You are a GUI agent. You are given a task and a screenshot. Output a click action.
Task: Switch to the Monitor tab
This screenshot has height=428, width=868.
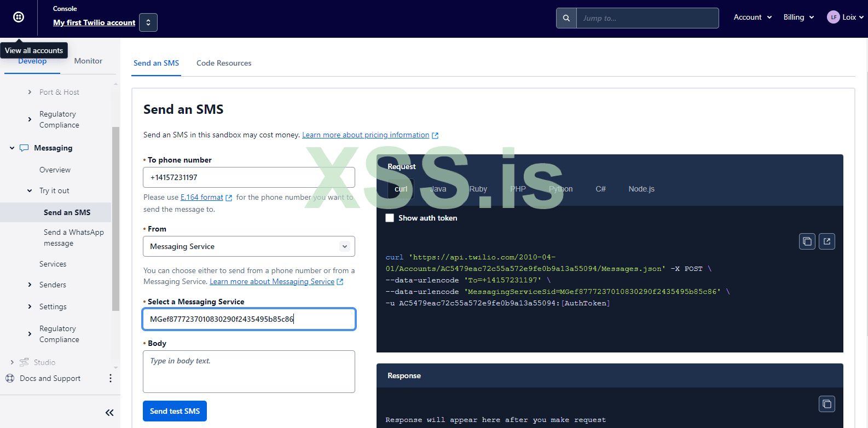click(88, 61)
